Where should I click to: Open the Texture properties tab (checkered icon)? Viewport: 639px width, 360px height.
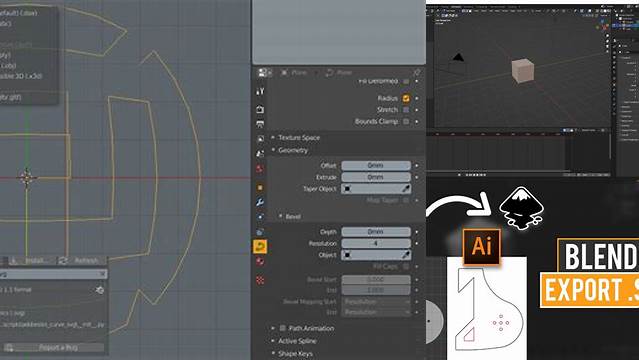click(260, 280)
